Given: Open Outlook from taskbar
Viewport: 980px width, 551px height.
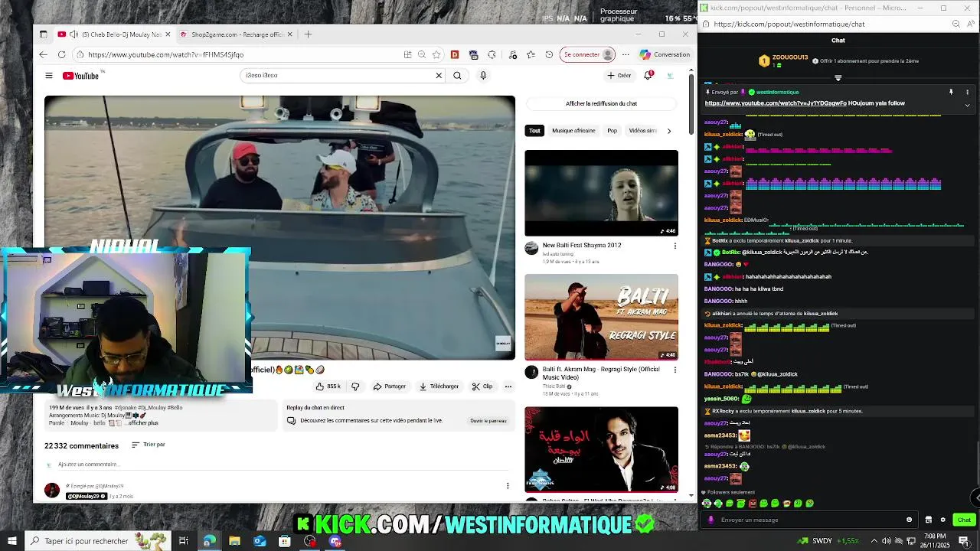Looking at the screenshot, I should (260, 541).
